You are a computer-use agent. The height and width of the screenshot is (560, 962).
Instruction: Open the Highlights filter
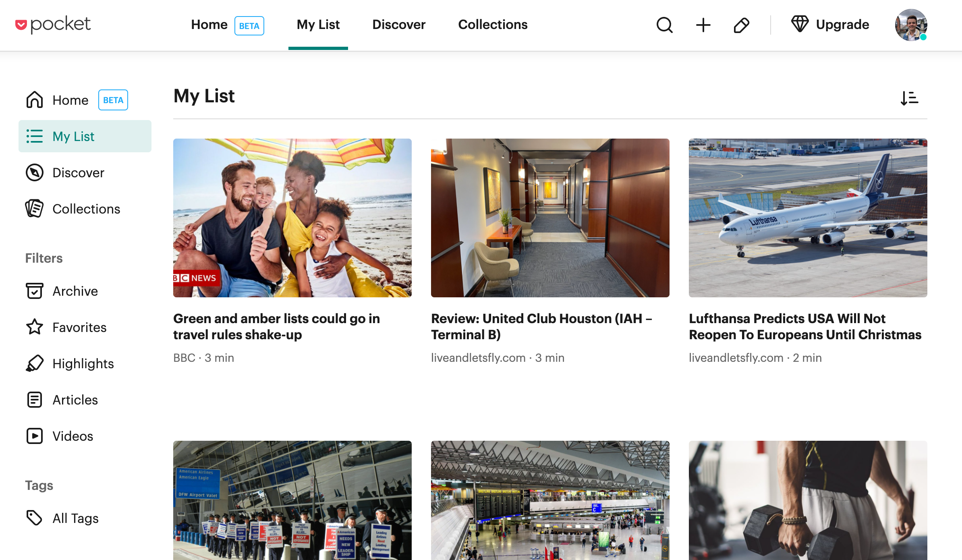83,363
